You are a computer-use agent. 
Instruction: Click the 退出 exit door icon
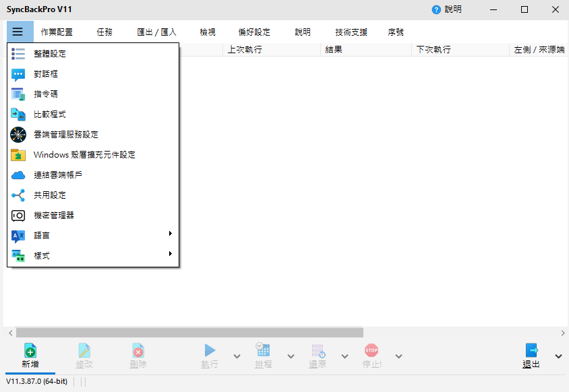[532, 350]
